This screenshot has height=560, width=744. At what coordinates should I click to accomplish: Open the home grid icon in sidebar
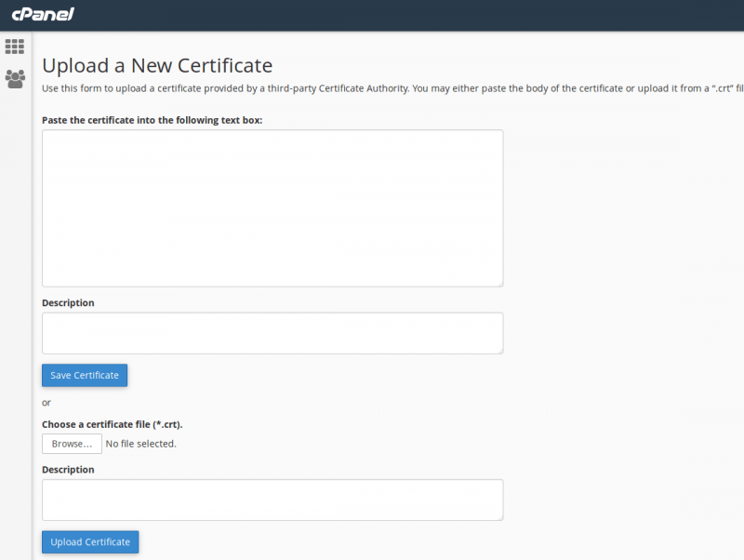[15, 47]
